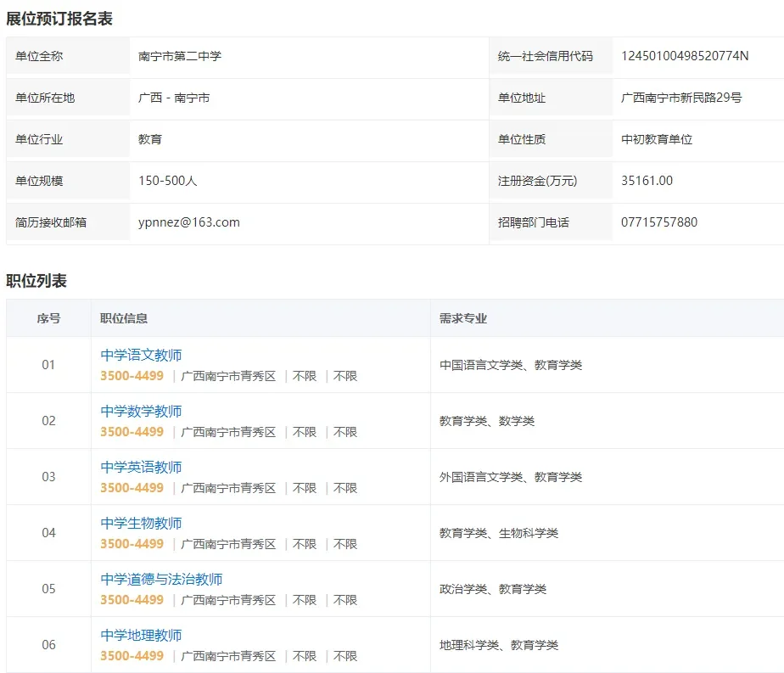Click the 注册资金(万元) label
The image size is (784, 673).
tap(537, 181)
